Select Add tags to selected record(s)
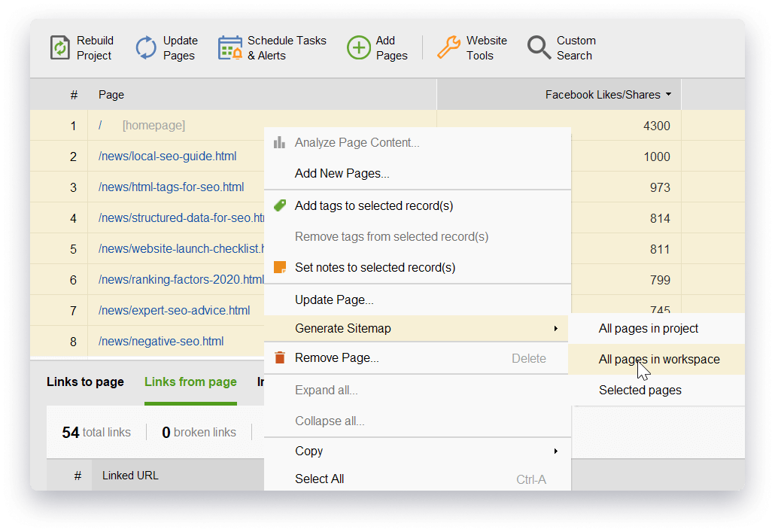The width and height of the screenshot is (775, 532). (x=374, y=205)
